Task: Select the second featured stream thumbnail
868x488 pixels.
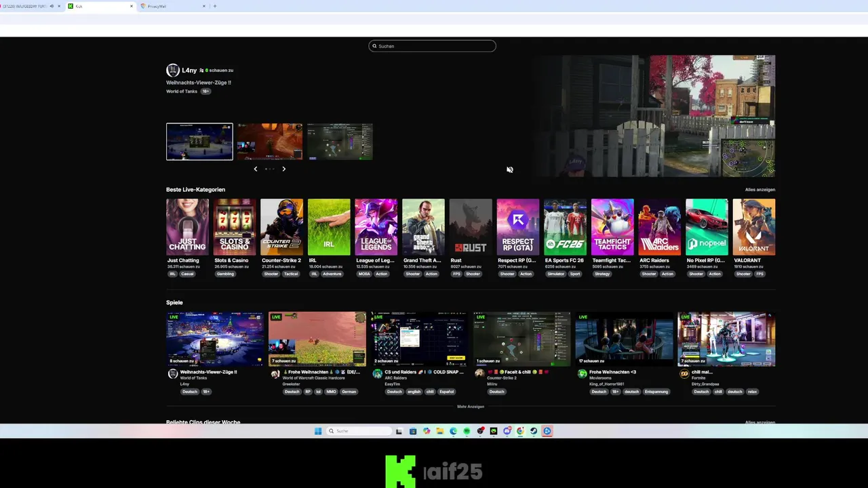Action: 270,142
